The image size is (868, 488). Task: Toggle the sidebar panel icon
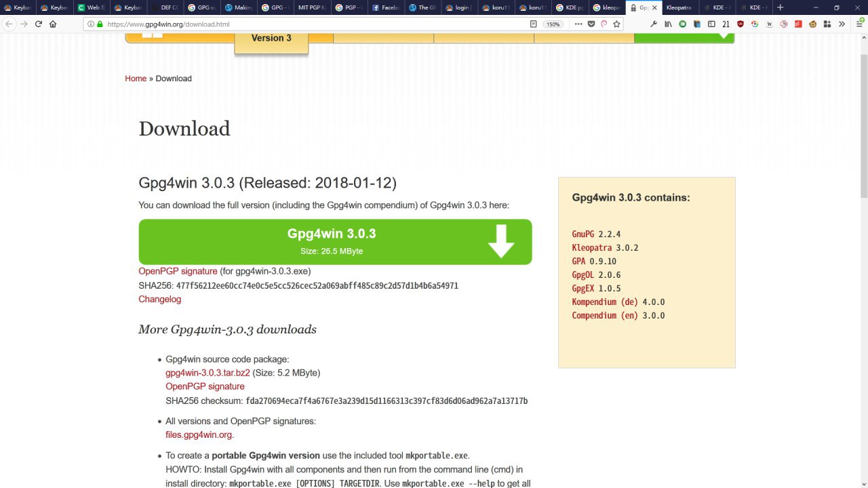[x=711, y=24]
